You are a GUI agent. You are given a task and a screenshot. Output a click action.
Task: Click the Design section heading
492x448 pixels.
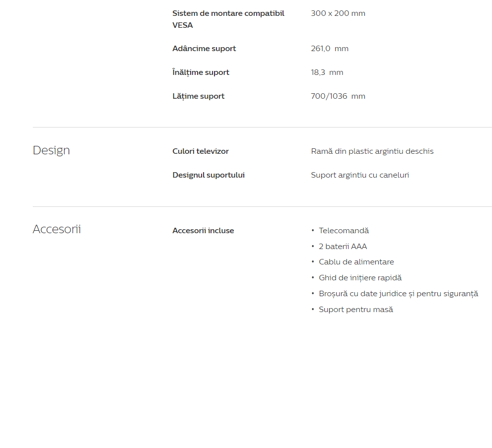(51, 150)
